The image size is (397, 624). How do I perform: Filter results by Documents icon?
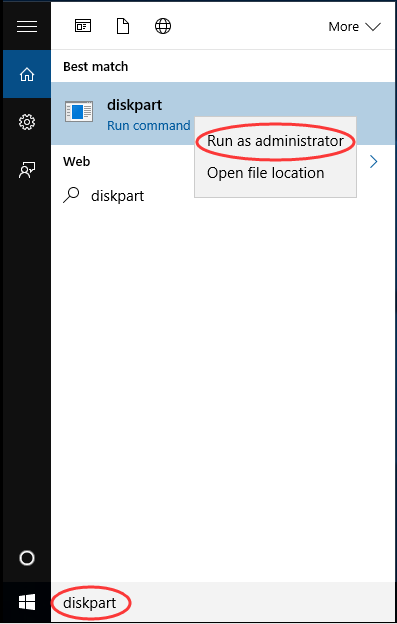point(123,26)
